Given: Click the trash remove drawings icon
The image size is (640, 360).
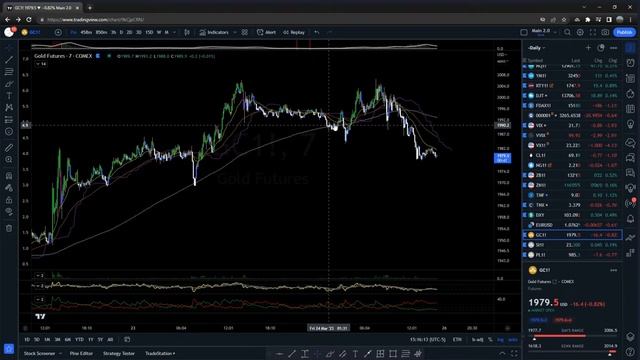Looking at the screenshot, I should (x=9, y=228).
